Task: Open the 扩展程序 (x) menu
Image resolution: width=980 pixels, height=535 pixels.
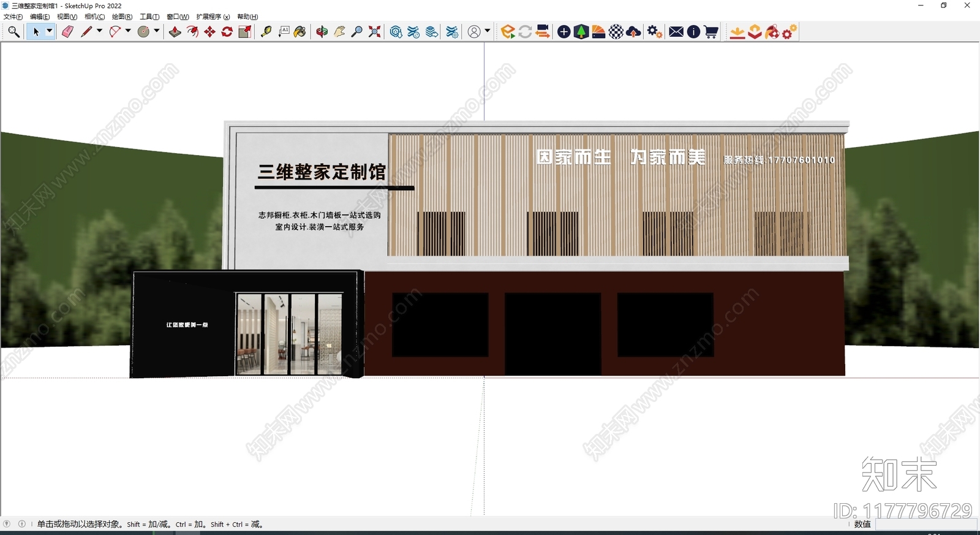Action: tap(213, 17)
